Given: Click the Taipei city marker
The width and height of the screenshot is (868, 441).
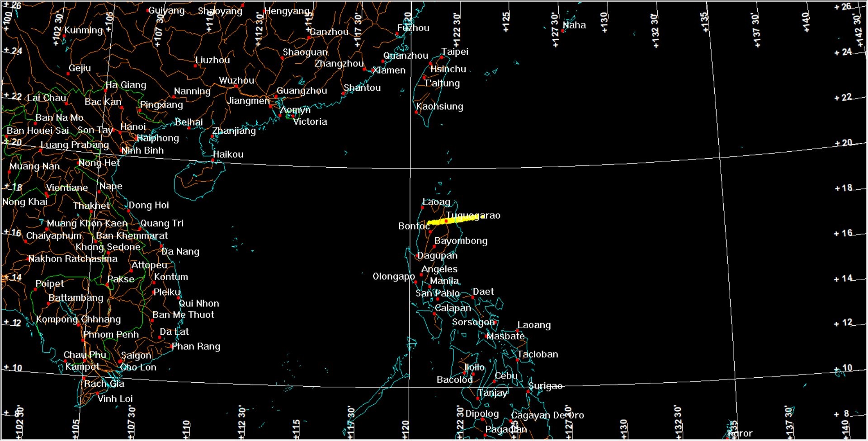Looking at the screenshot, I should click(442, 57).
